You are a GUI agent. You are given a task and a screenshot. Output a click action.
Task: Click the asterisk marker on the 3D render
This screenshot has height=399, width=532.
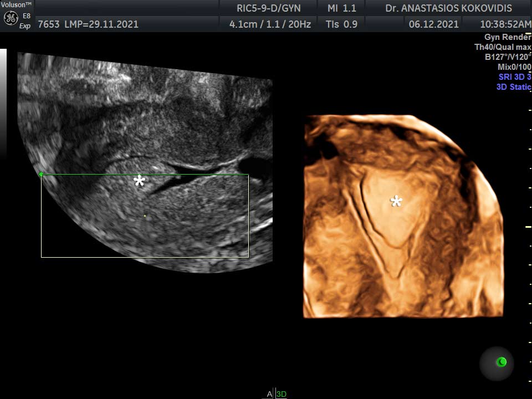pos(396,201)
